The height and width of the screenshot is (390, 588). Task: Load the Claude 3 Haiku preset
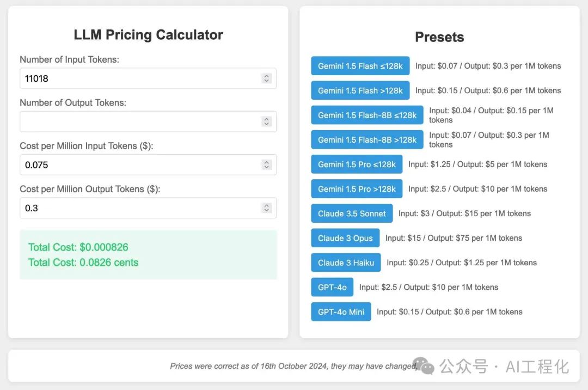[346, 263]
